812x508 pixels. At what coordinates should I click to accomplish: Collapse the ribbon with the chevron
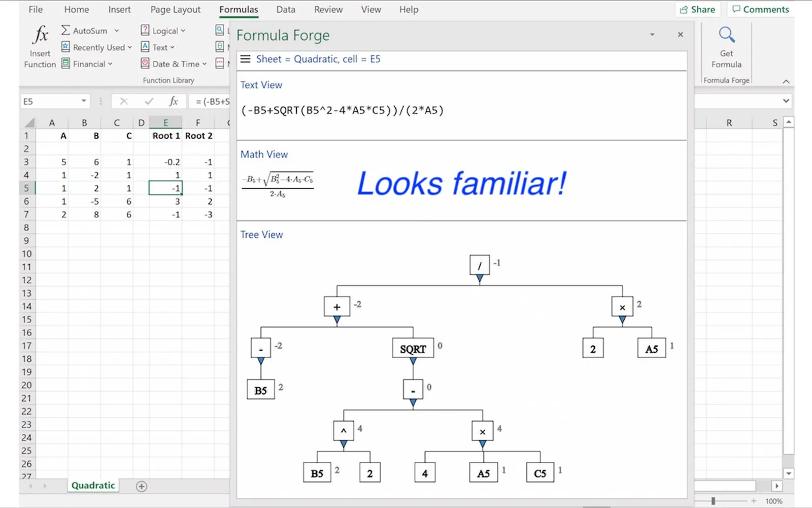[786, 81]
